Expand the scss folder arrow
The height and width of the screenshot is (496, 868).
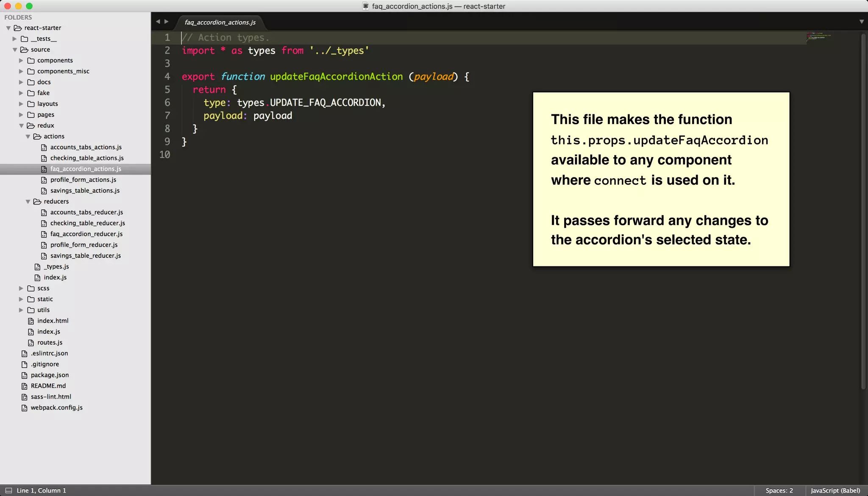(21, 288)
